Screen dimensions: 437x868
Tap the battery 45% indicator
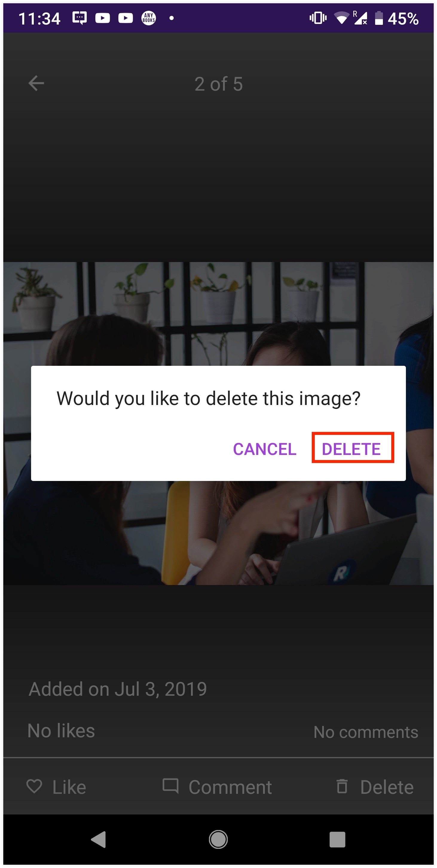[397, 18]
